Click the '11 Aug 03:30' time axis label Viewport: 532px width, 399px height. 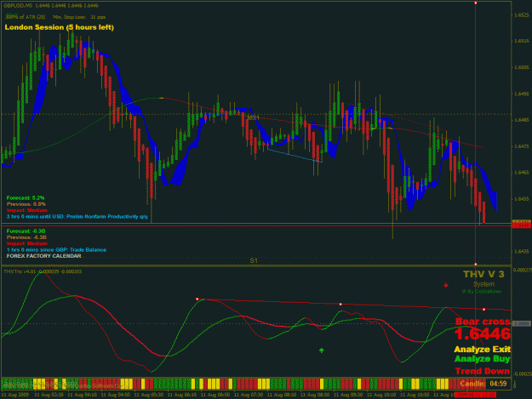(49, 395)
